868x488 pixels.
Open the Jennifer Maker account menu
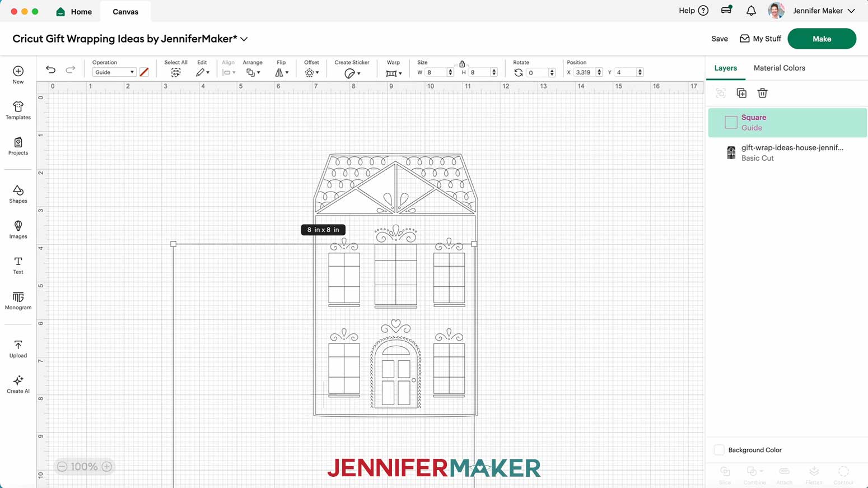(x=824, y=11)
